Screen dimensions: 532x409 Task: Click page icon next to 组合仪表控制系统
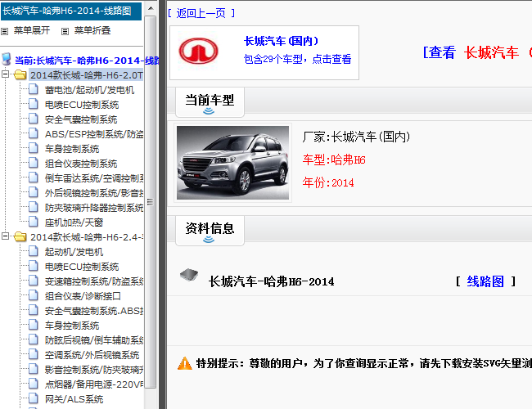(x=34, y=163)
